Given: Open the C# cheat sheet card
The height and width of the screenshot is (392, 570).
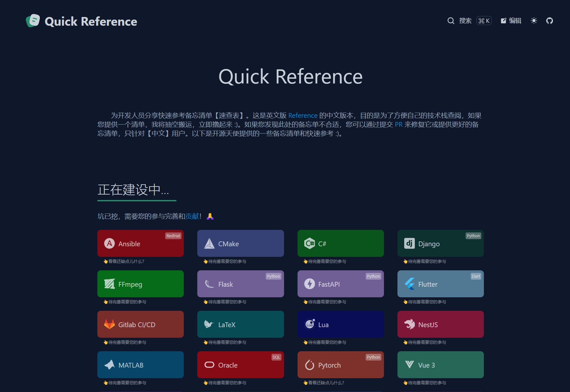Looking at the screenshot, I should pyautogui.click(x=341, y=243).
